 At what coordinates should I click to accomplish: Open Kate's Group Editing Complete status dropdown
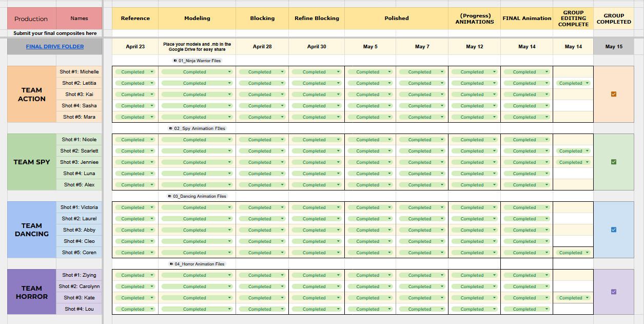[586, 298]
